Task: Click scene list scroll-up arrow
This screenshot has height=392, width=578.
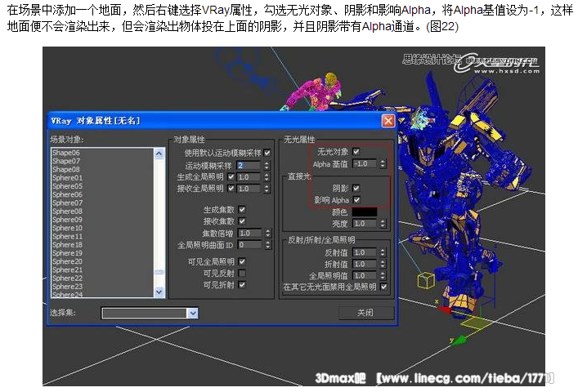Action: click(159, 153)
